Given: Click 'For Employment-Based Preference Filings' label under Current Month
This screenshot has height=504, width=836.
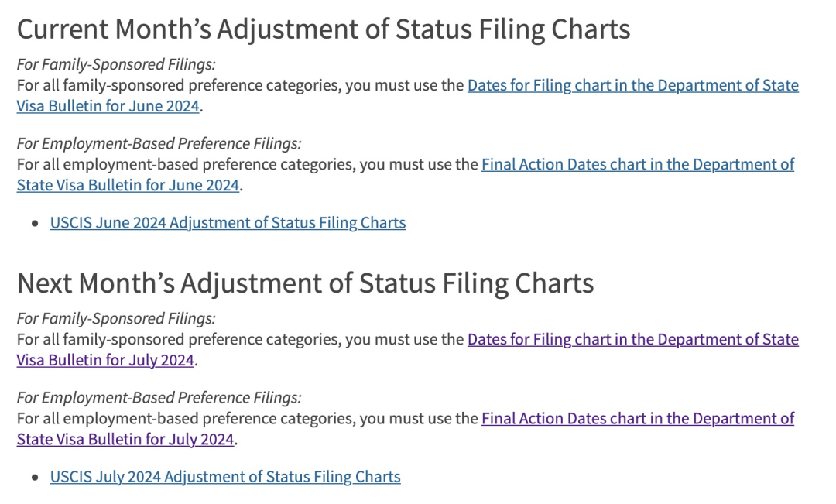Looking at the screenshot, I should click(x=159, y=143).
